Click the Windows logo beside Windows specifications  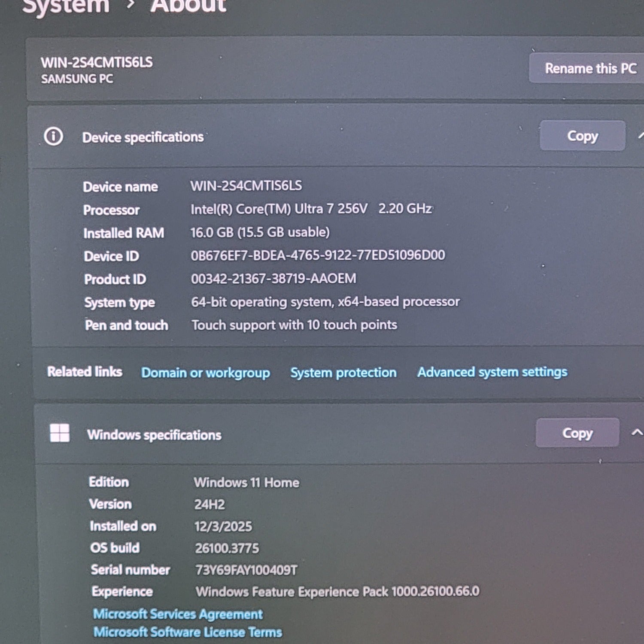[x=60, y=433]
